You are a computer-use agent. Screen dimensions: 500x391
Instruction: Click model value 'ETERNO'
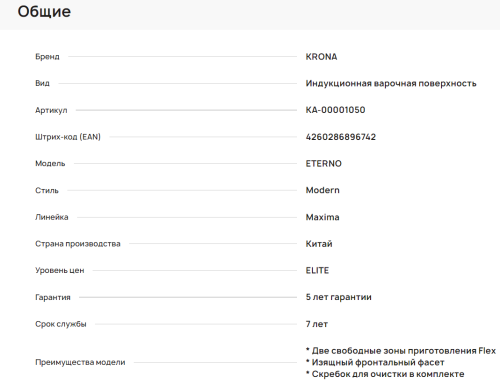pyautogui.click(x=324, y=164)
